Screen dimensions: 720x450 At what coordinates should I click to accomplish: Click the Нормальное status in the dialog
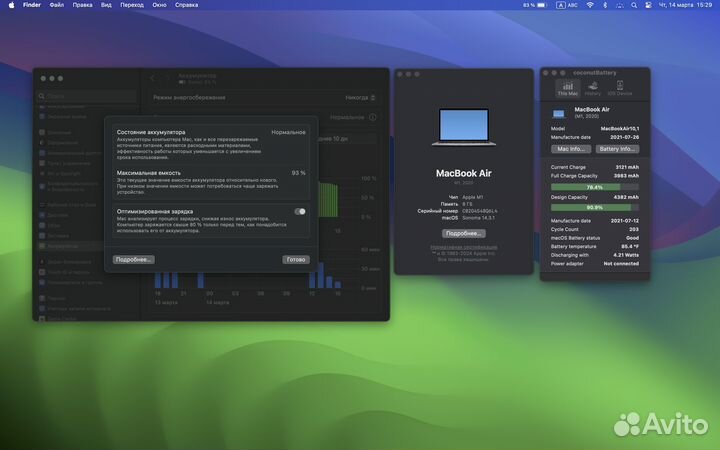tap(288, 132)
